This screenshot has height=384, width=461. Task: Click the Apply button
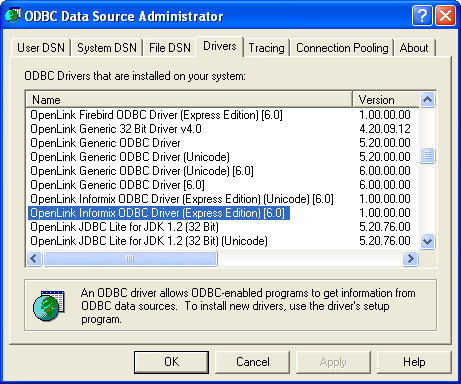pos(333,362)
